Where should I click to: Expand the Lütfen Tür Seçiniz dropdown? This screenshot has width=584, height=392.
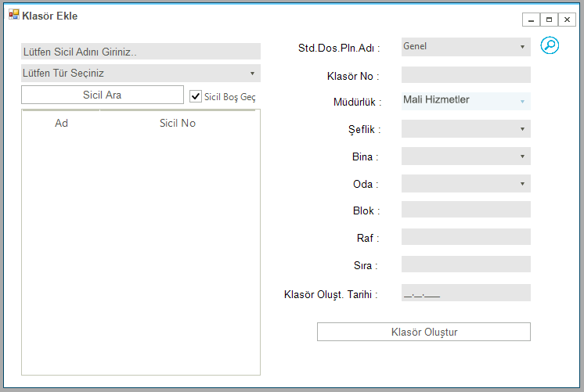click(141, 73)
